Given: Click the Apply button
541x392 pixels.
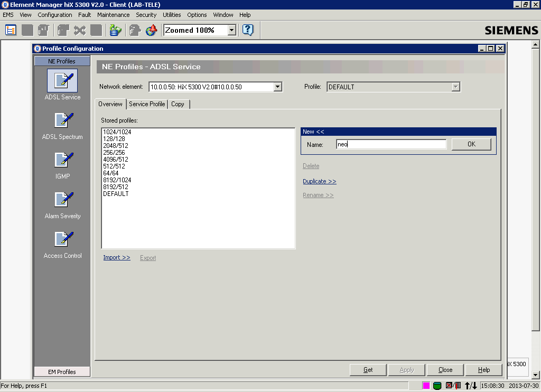Looking at the screenshot, I should [x=407, y=370].
